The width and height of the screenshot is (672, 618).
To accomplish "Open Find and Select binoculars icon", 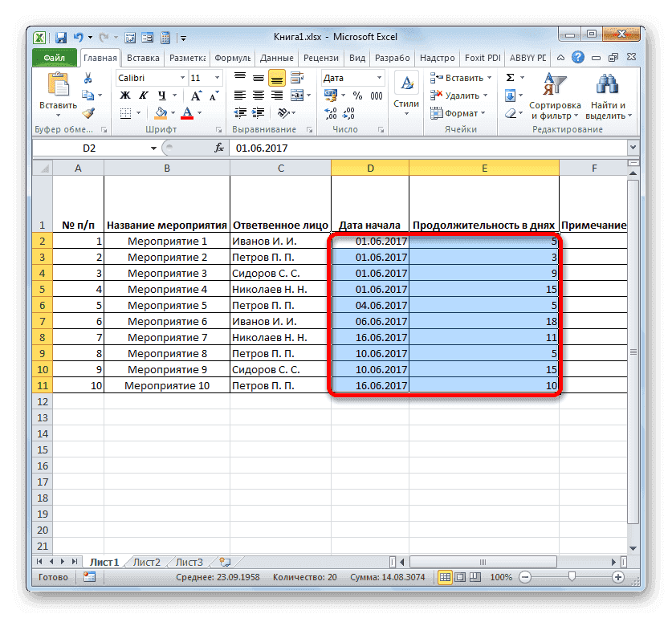I will tap(607, 84).
